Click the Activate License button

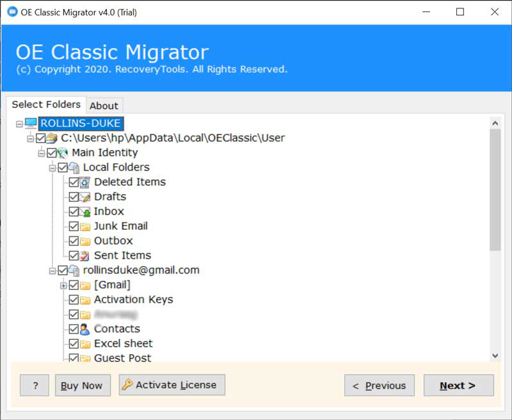172,385
